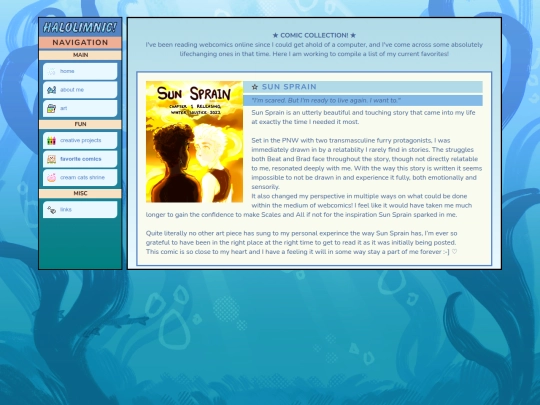Click the MAIN section label

(80, 55)
